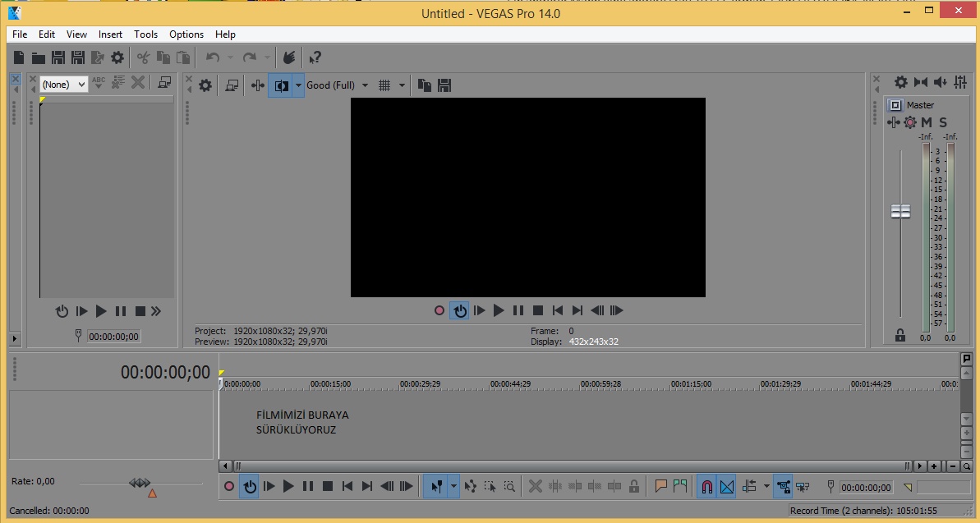Play preview from Video Preview transport

(498, 310)
